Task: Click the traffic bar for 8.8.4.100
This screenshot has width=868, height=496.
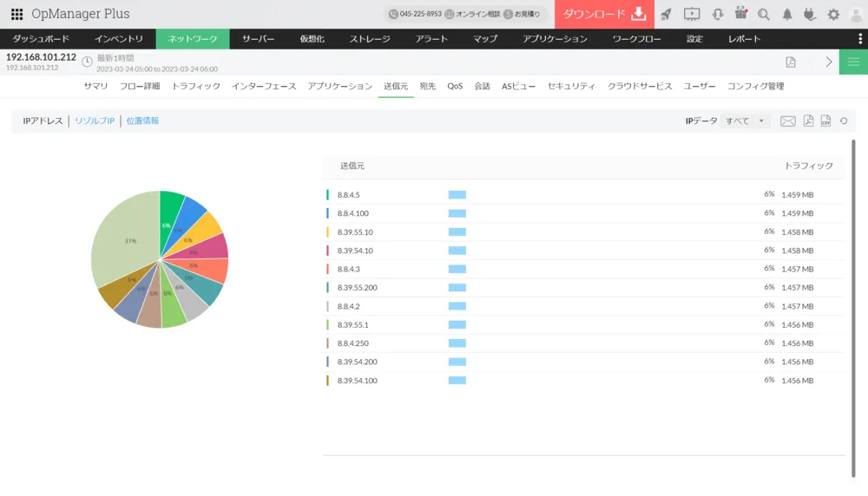Action: tap(457, 213)
